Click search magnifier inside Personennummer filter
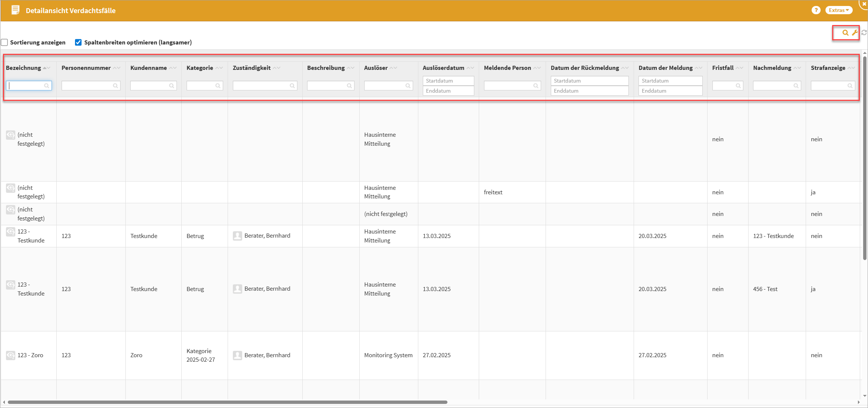This screenshot has width=868, height=408. 115,86
